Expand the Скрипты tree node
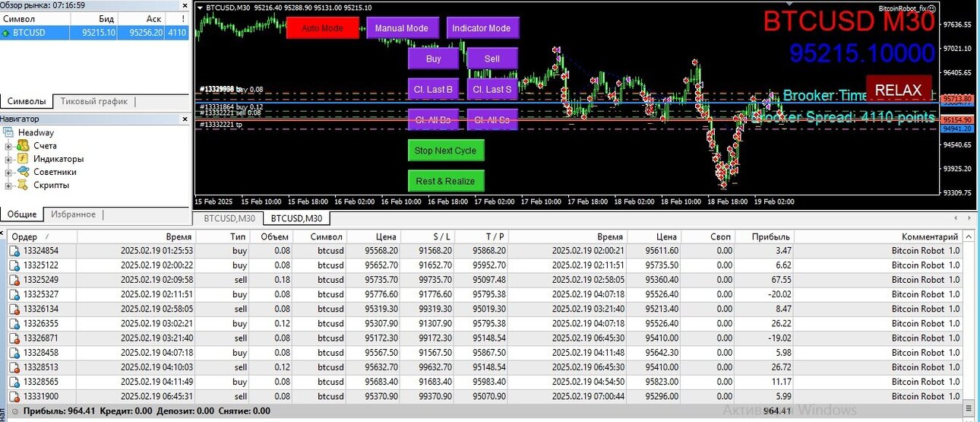Viewport: 980px width, 422px height. [8, 186]
